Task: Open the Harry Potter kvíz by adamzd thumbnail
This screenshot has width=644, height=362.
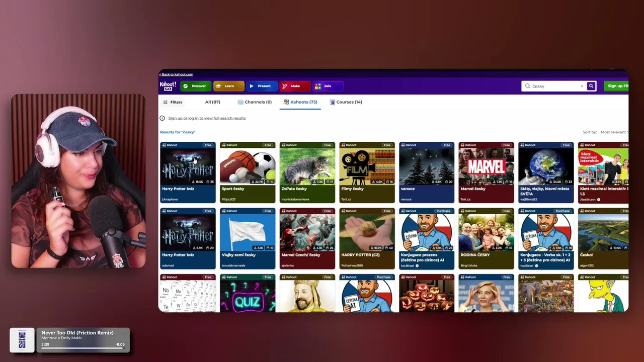Action: click(188, 233)
